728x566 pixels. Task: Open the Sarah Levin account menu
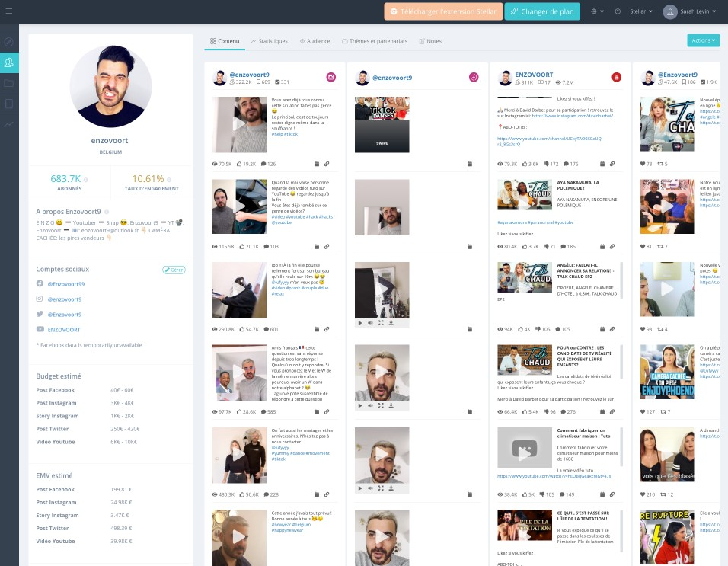[x=690, y=11]
